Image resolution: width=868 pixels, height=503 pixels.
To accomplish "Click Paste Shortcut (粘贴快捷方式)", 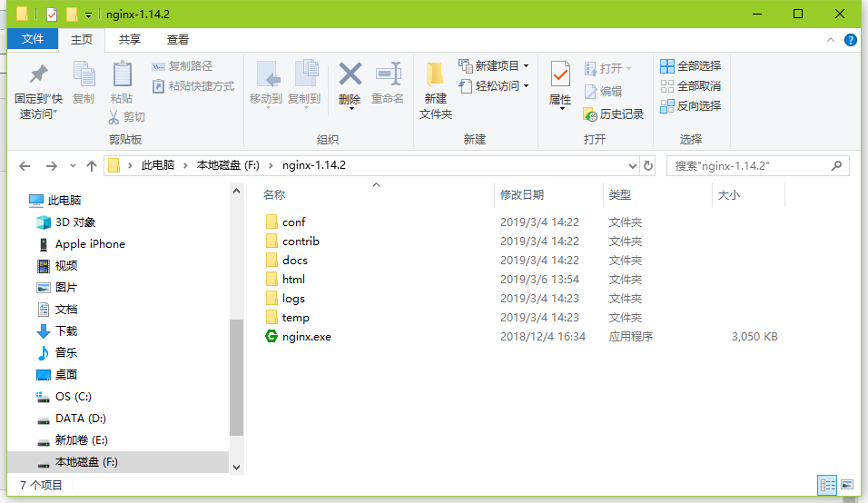I will tap(193, 85).
